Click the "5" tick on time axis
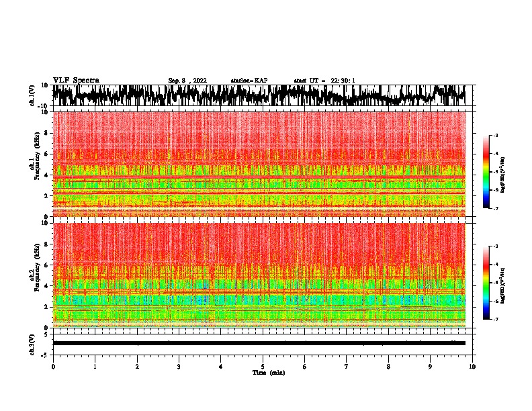This screenshot has height=411, width=532. click(263, 367)
